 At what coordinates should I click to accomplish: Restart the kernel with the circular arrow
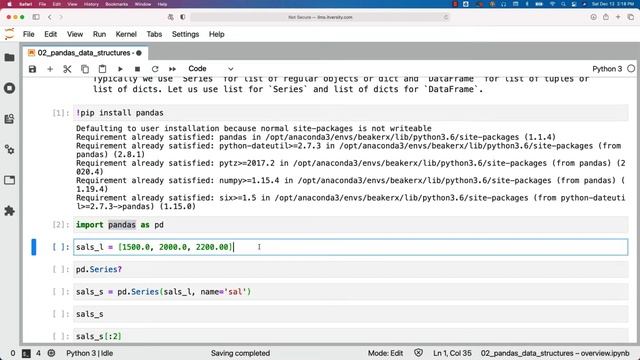[155, 69]
